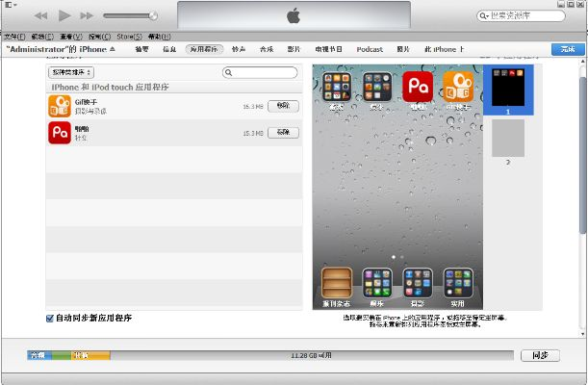Click the rightmost dock folder 实用
Screen dimensions: 588x385
click(x=457, y=282)
